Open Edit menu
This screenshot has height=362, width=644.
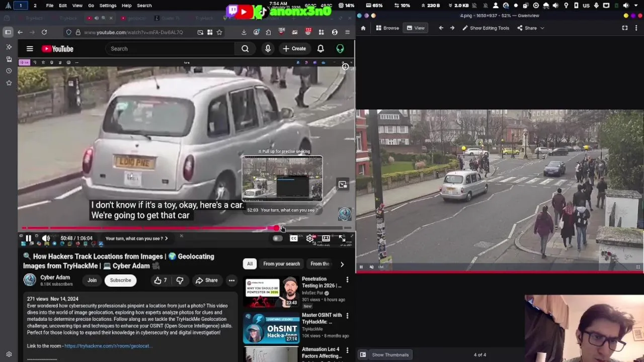(63, 6)
